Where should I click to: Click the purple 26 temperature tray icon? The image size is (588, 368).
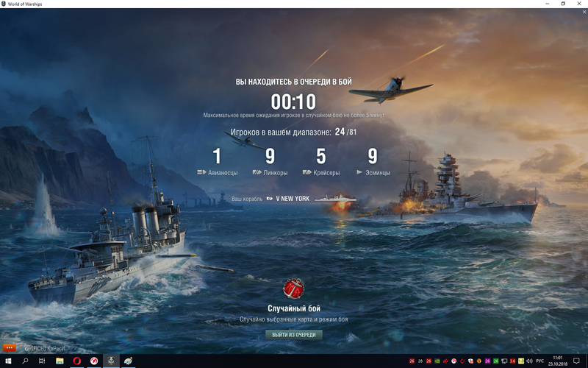(487, 361)
